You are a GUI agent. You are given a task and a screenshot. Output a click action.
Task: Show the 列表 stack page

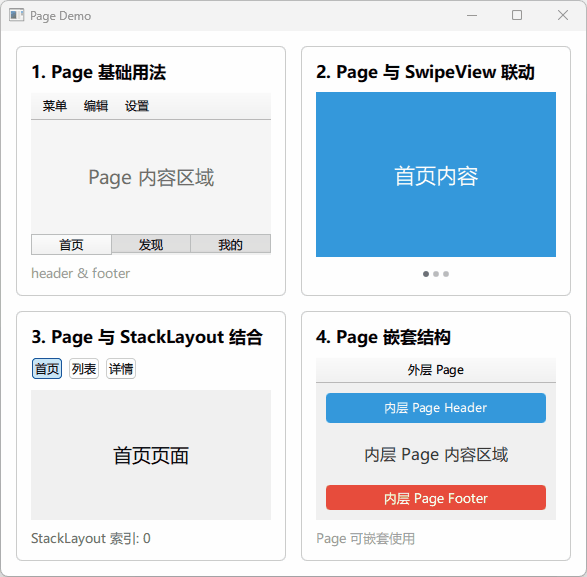tap(84, 369)
